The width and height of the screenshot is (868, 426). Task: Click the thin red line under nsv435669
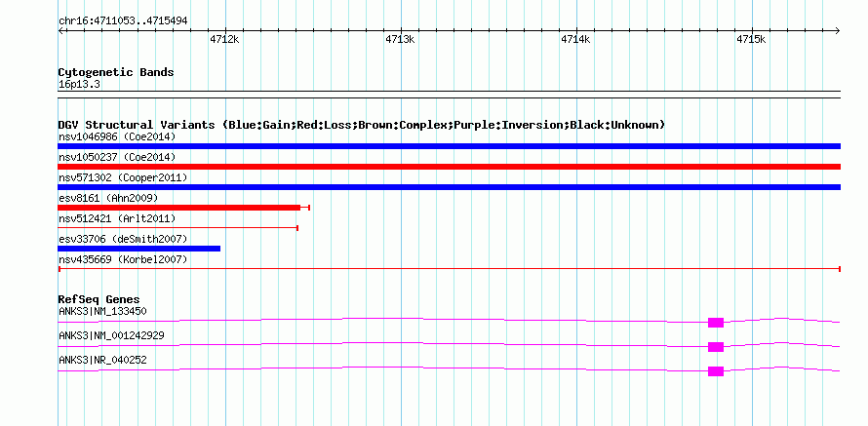(x=449, y=268)
